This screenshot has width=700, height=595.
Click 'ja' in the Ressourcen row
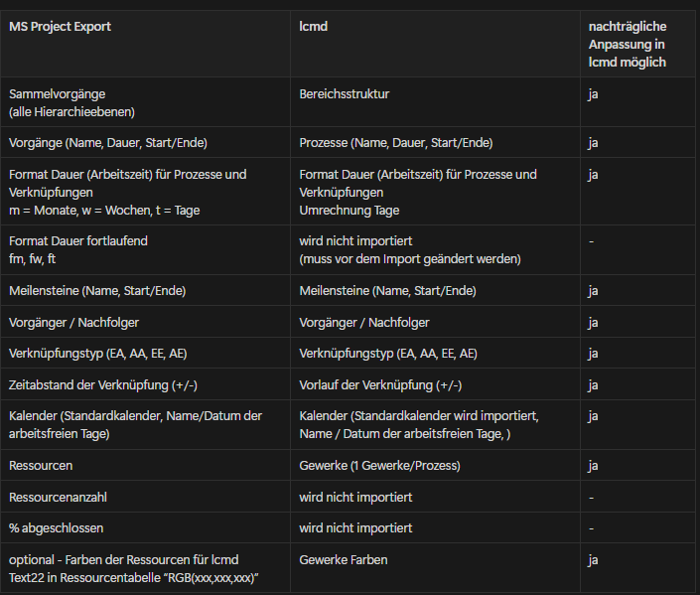(x=593, y=466)
